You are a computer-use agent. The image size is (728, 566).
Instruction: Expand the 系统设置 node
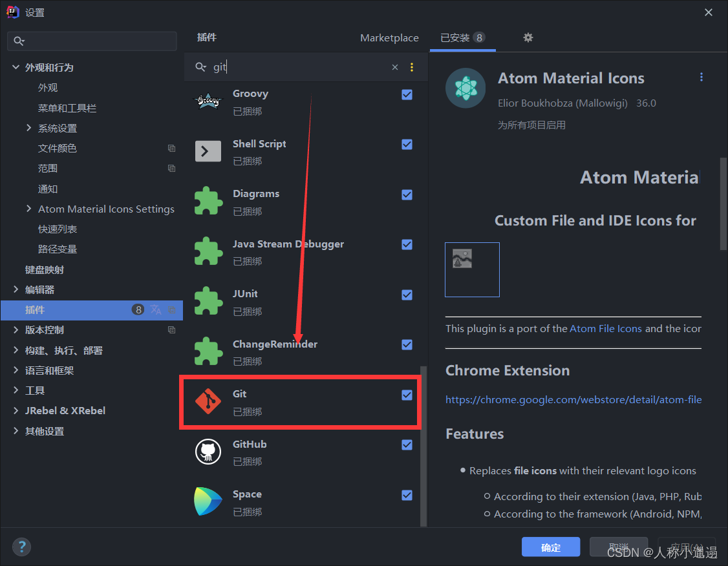click(x=29, y=128)
